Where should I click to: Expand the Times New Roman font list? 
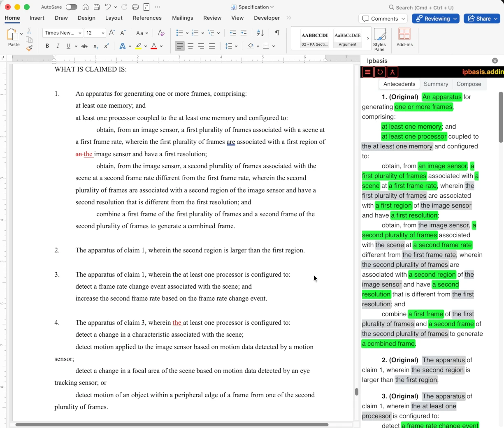coord(79,33)
